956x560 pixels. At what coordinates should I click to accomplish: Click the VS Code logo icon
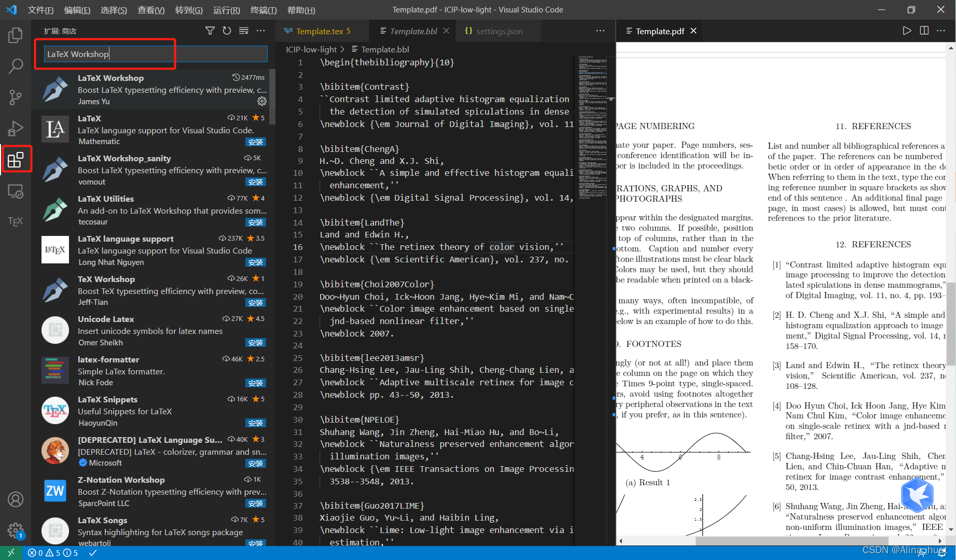pos(11,10)
